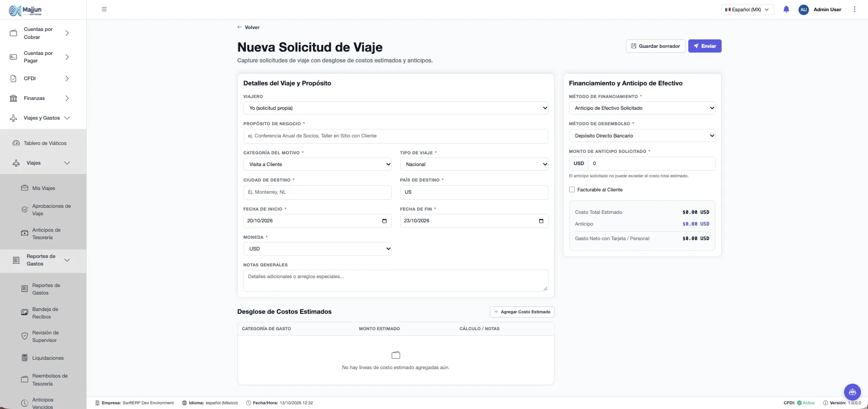This screenshot has width=868, height=409.
Task: Open the notifications bell
Action: point(786,9)
